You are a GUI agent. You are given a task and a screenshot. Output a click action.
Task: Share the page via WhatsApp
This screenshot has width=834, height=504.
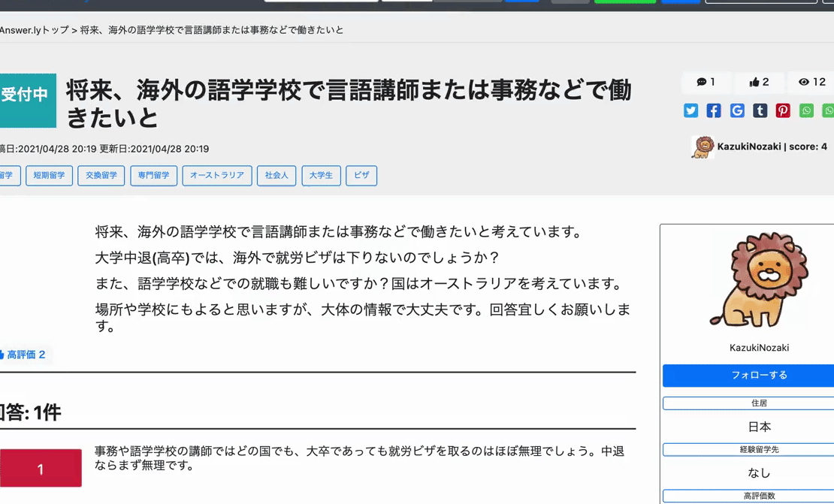pyautogui.click(x=806, y=110)
